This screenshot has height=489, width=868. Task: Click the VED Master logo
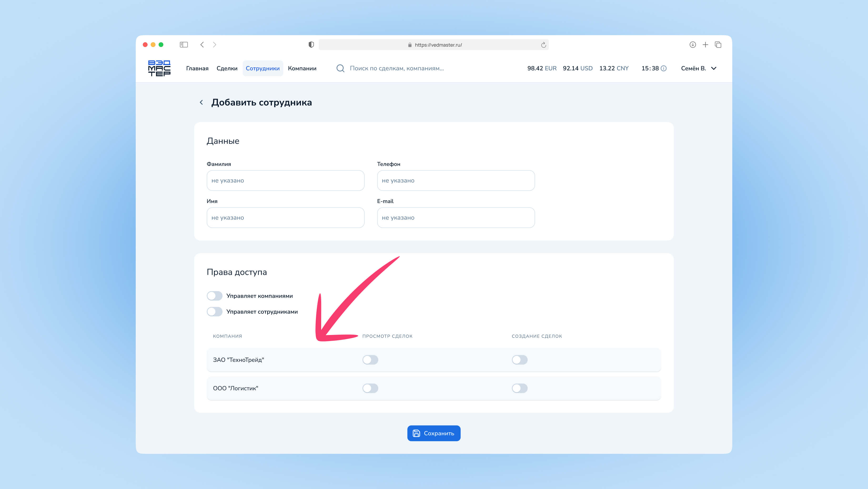159,68
